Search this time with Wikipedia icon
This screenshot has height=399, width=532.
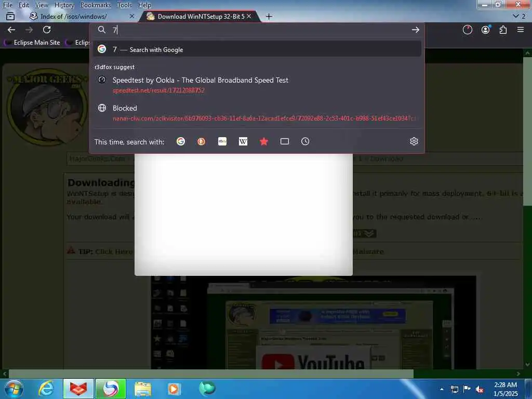click(x=243, y=141)
